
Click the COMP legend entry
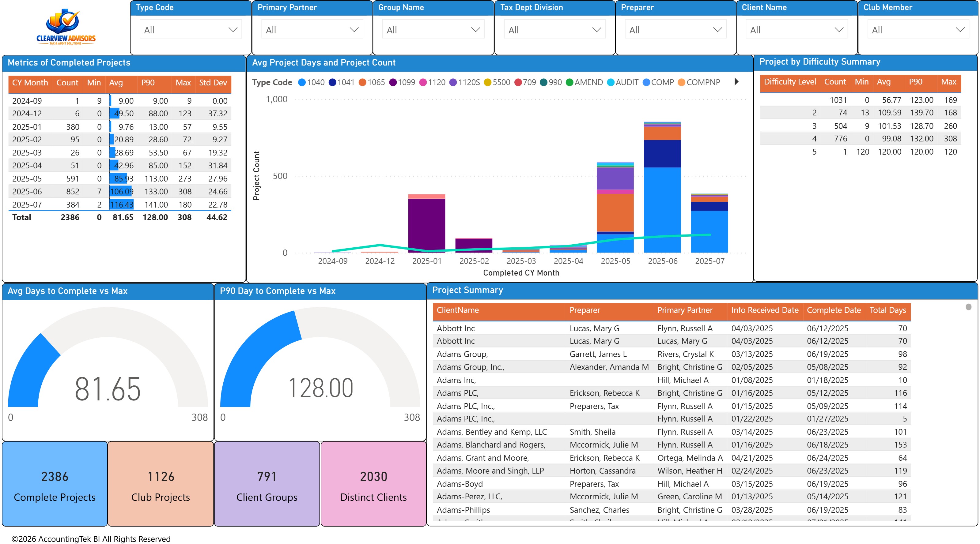[658, 82]
